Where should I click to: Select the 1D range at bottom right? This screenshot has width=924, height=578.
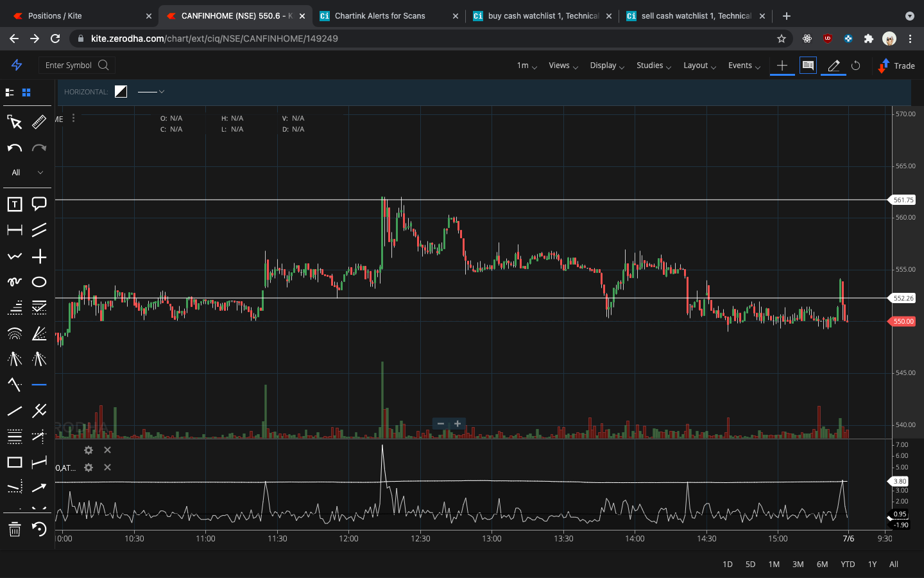(727, 565)
